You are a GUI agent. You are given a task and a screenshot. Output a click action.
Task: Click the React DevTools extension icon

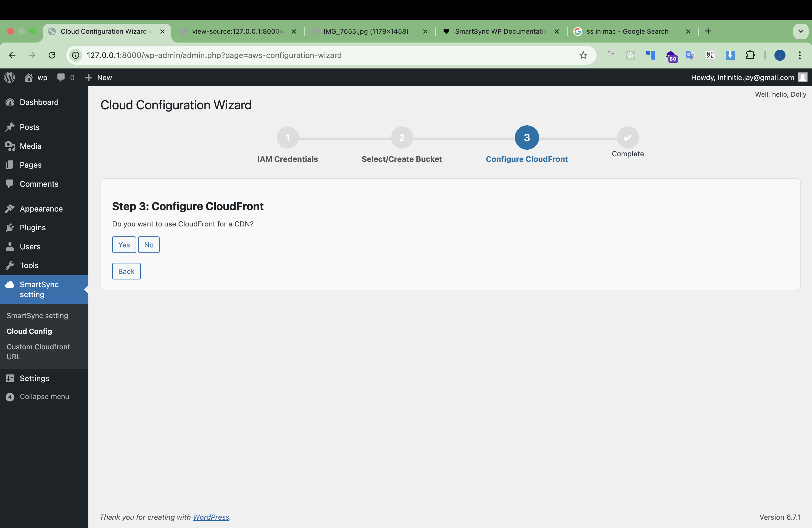click(x=631, y=55)
